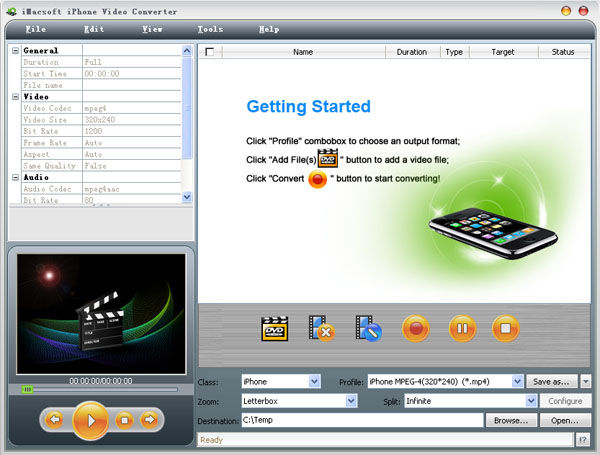The height and width of the screenshot is (455, 600).
Task: Click the Configure button
Action: click(x=565, y=401)
